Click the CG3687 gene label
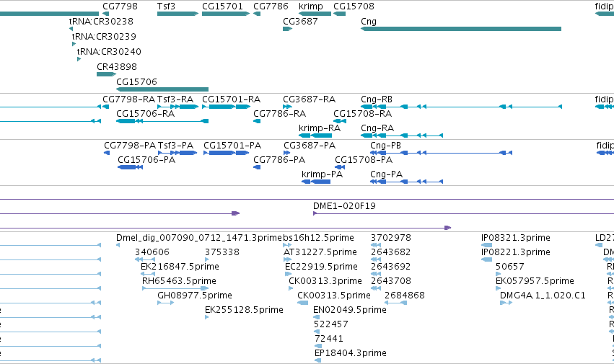Viewport: 614px width, 364px height. 300,21
